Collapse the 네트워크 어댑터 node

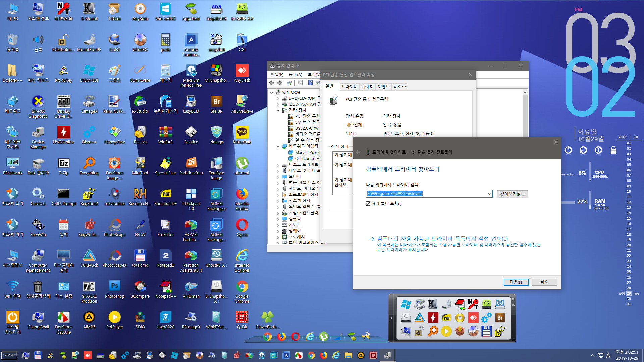278,146
